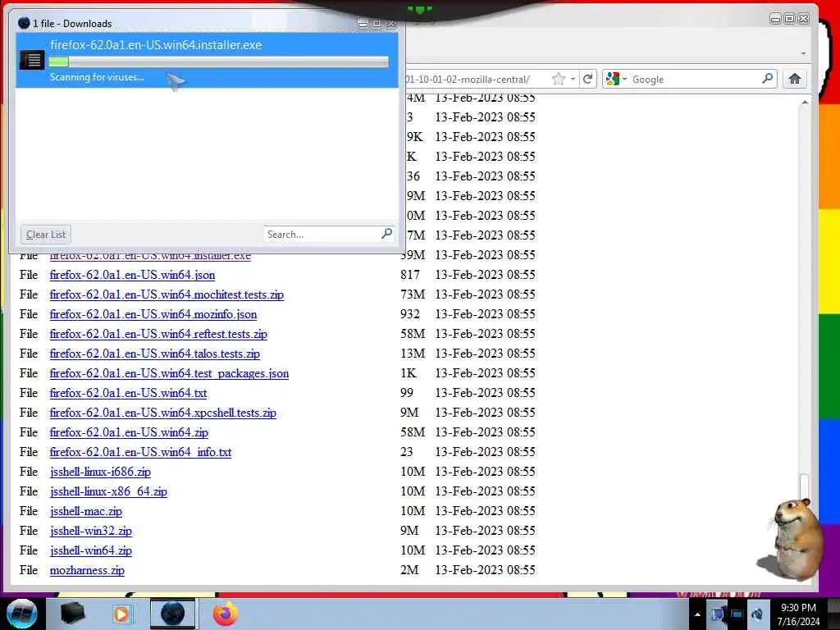Select the firefox installer download entry
840x630 pixels.
[x=207, y=60]
